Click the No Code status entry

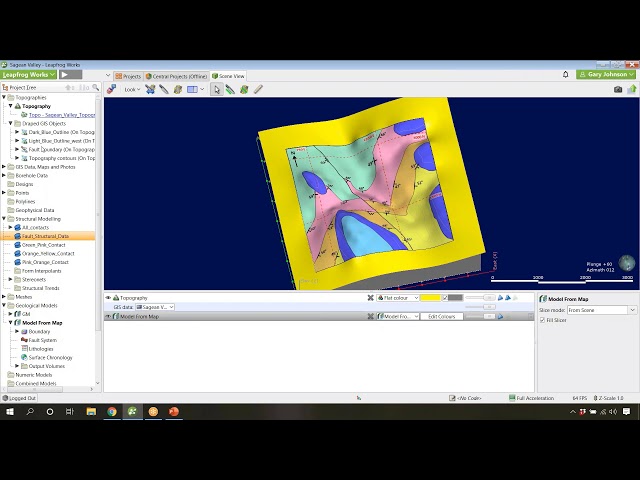(x=465, y=398)
